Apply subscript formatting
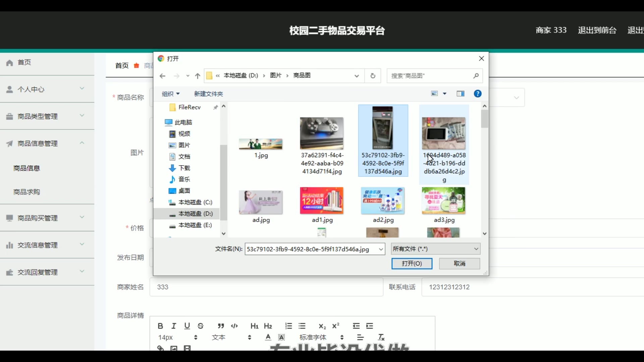The width and height of the screenshot is (644, 362). 322,326
